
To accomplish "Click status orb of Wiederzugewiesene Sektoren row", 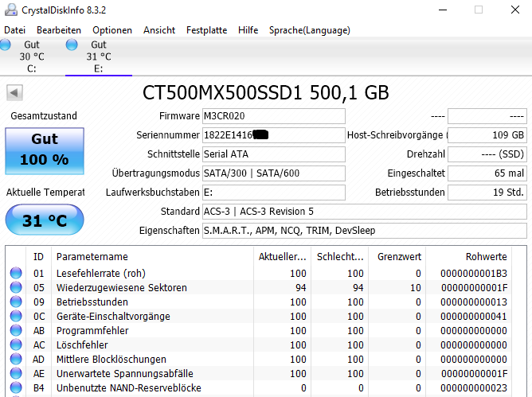I will point(16,287).
